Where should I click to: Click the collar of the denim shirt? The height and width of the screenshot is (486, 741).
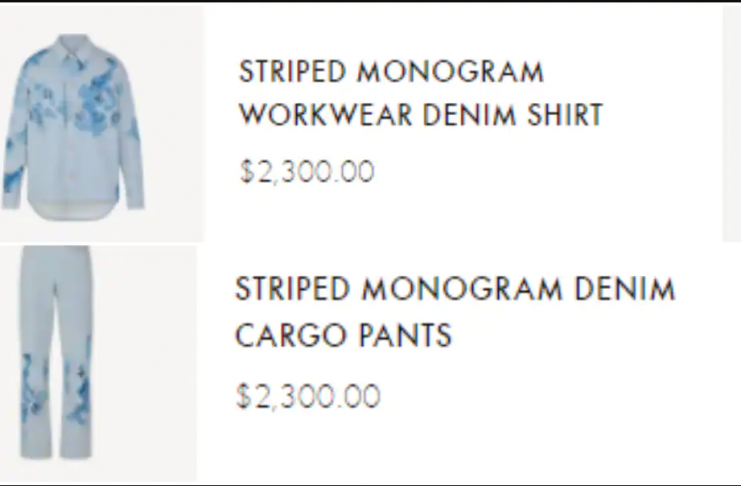coord(73,46)
